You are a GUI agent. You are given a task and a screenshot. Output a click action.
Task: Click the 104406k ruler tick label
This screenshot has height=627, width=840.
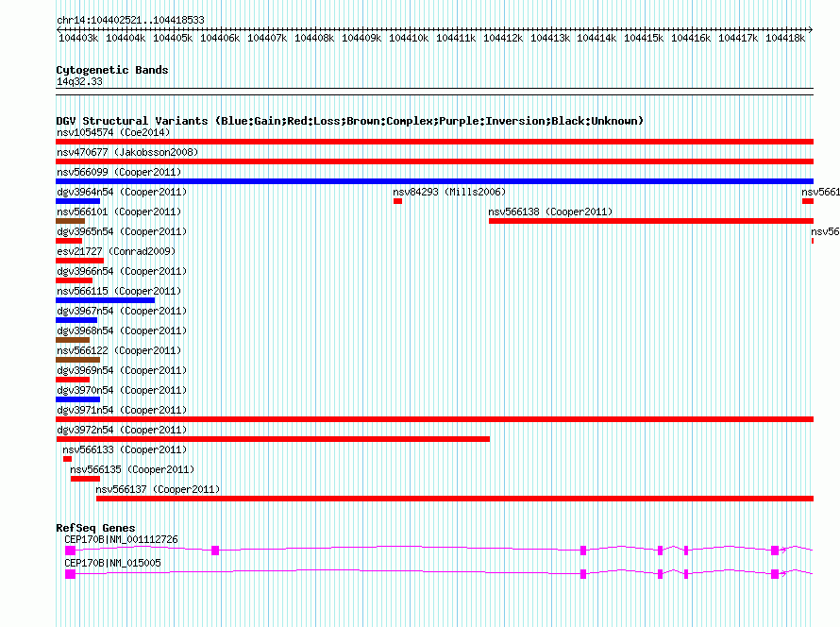(x=220, y=38)
